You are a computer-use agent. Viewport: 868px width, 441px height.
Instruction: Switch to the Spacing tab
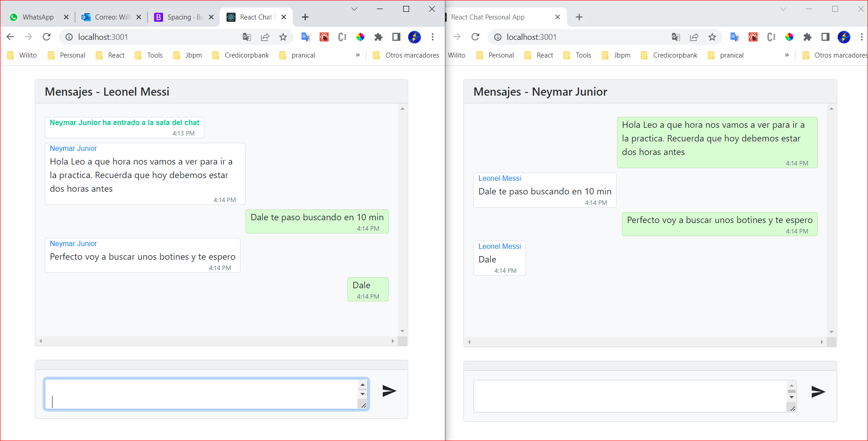(181, 17)
